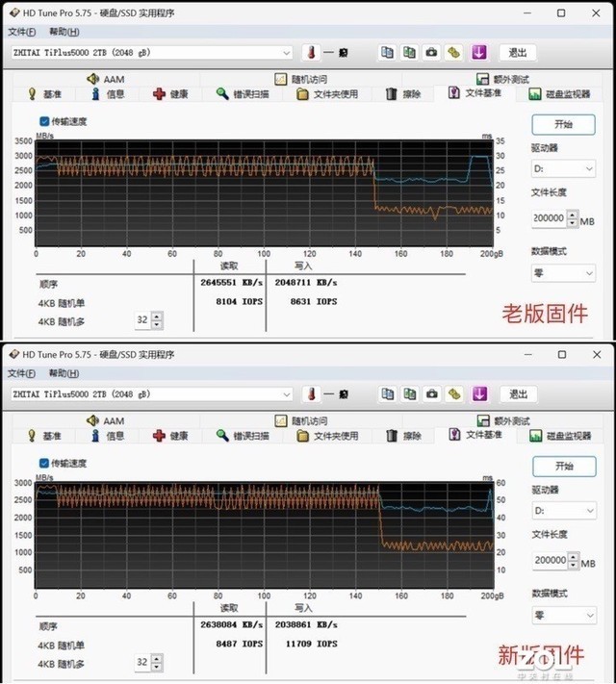Click the thermometer icon in bottom window
Viewport: 616px width, 684px height.
coord(311,394)
